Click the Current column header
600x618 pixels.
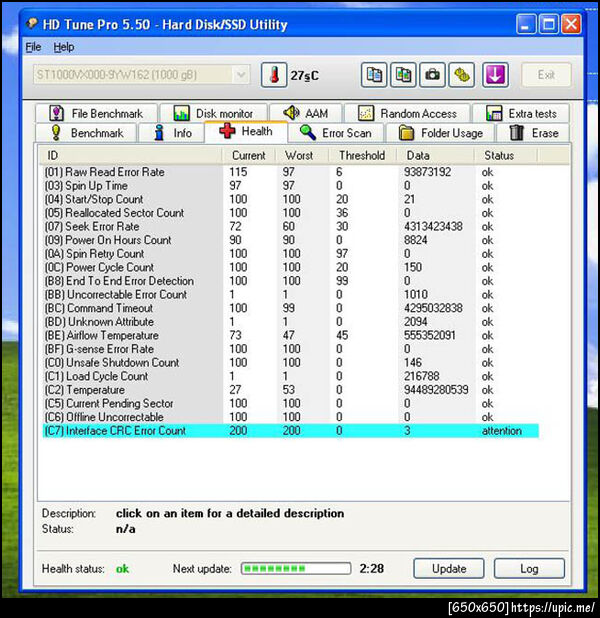click(x=248, y=155)
